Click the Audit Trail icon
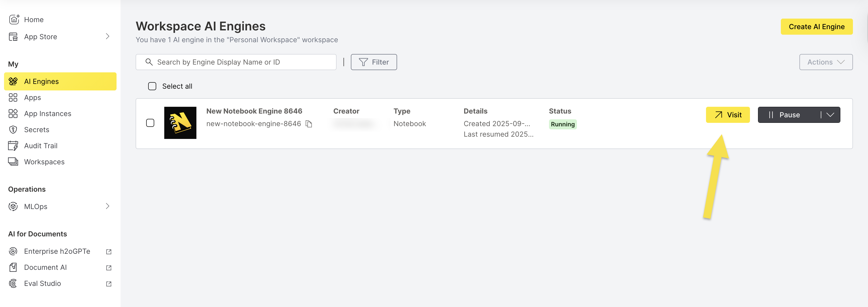 point(13,146)
